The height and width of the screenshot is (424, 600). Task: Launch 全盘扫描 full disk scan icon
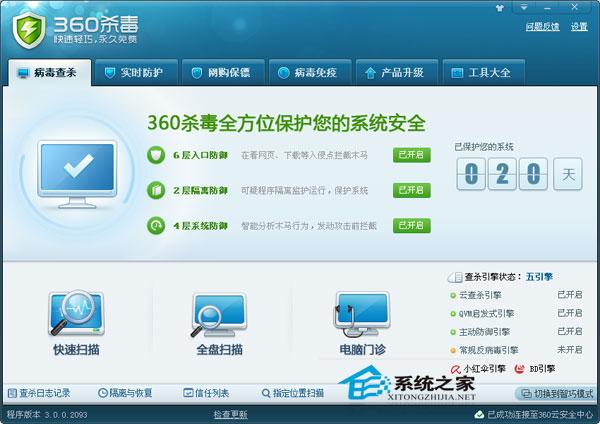(x=219, y=315)
